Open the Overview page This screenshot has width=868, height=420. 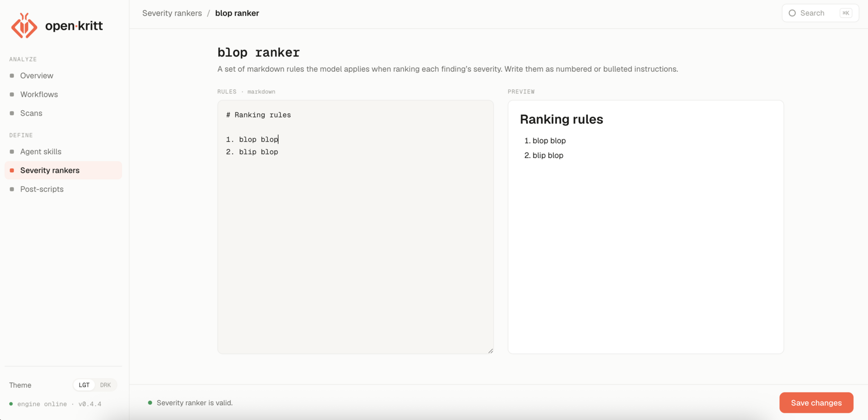63,76
